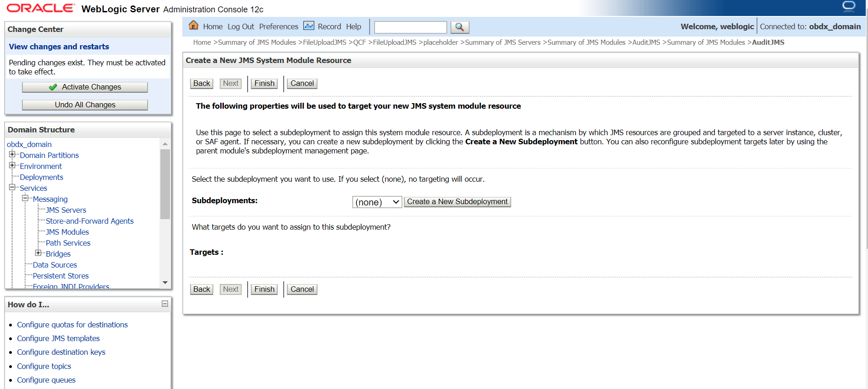
Task: Click the Home house icon
Action: point(194,26)
